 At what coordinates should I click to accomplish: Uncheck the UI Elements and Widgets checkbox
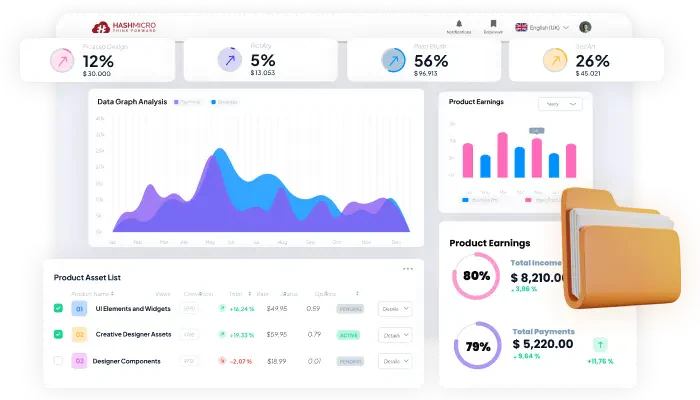58,308
